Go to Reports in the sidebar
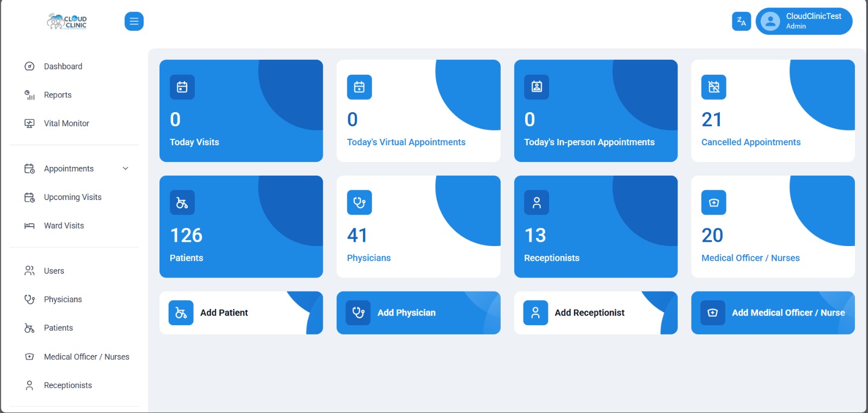The width and height of the screenshot is (868, 413). [58, 95]
